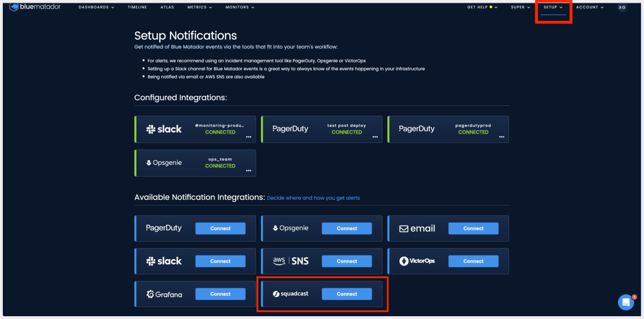Open options for the connected Slack integration
The width and height of the screenshot is (644, 319).
248,137
